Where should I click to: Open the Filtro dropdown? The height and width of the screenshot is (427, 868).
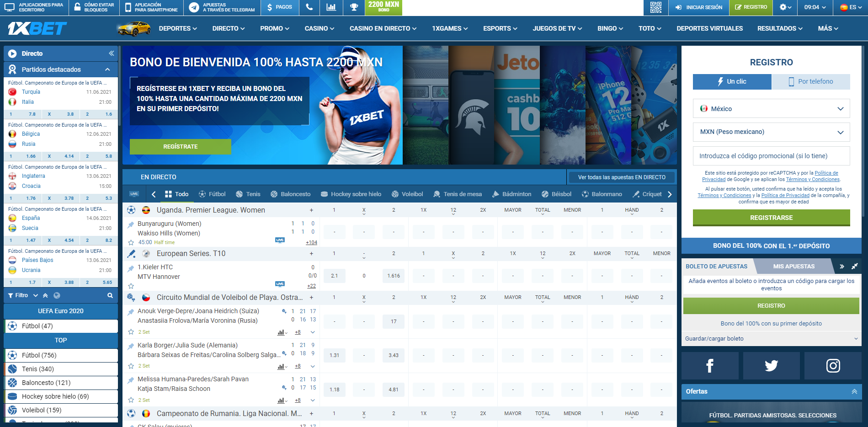[x=23, y=295]
